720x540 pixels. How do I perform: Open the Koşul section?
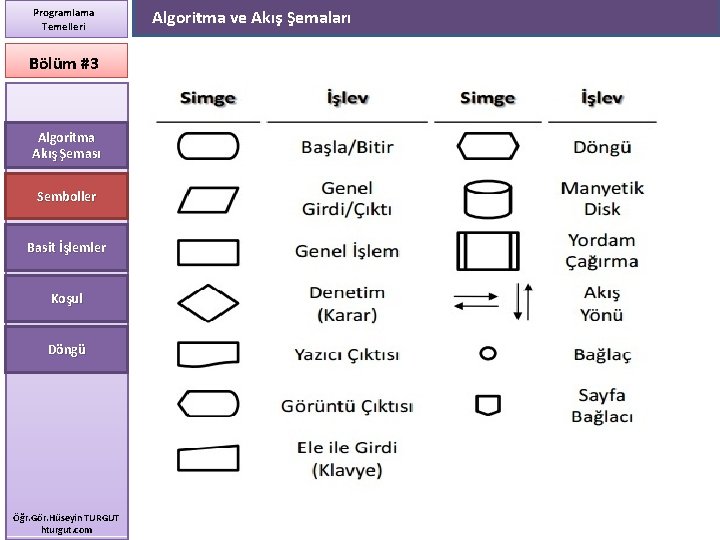pos(66,298)
